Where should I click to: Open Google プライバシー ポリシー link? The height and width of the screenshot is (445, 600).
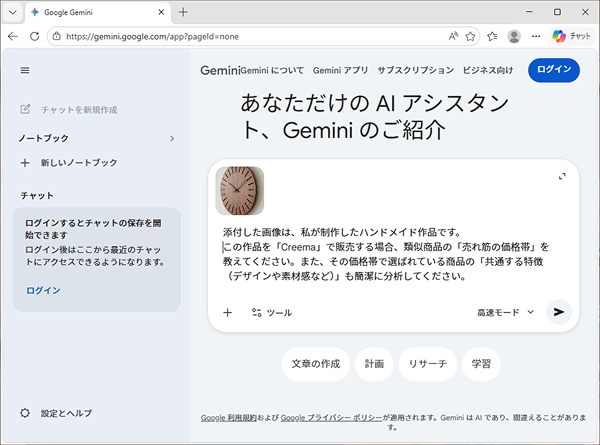coord(331,418)
